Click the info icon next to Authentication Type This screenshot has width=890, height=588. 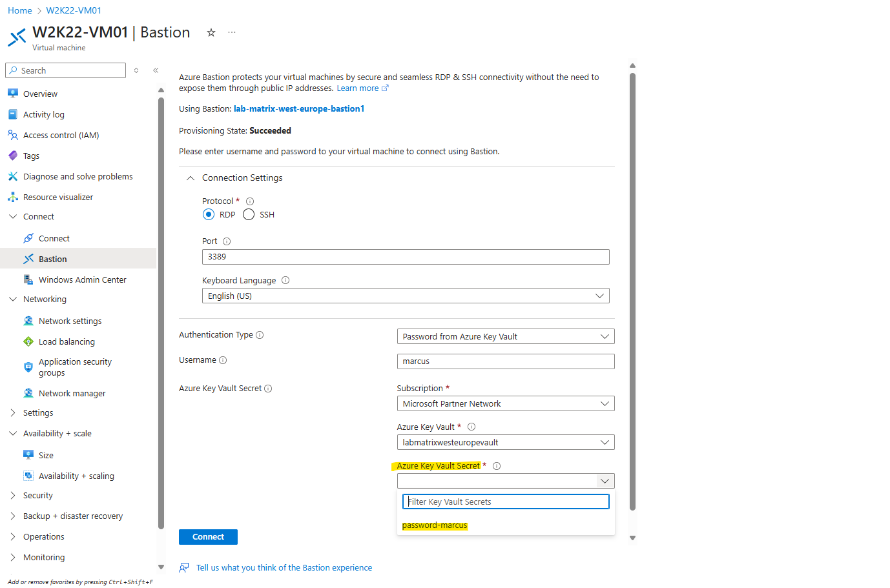[x=260, y=335]
